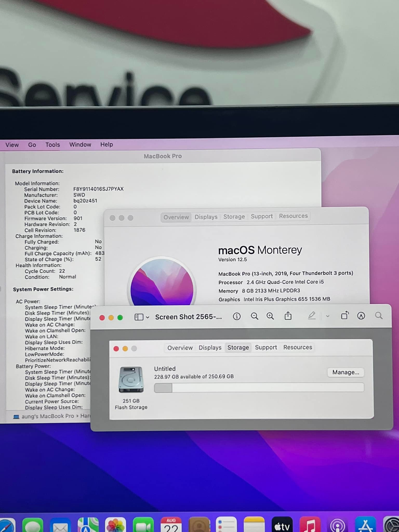
Task: Click the zoom out magnifier in Preview
Action: click(x=254, y=316)
